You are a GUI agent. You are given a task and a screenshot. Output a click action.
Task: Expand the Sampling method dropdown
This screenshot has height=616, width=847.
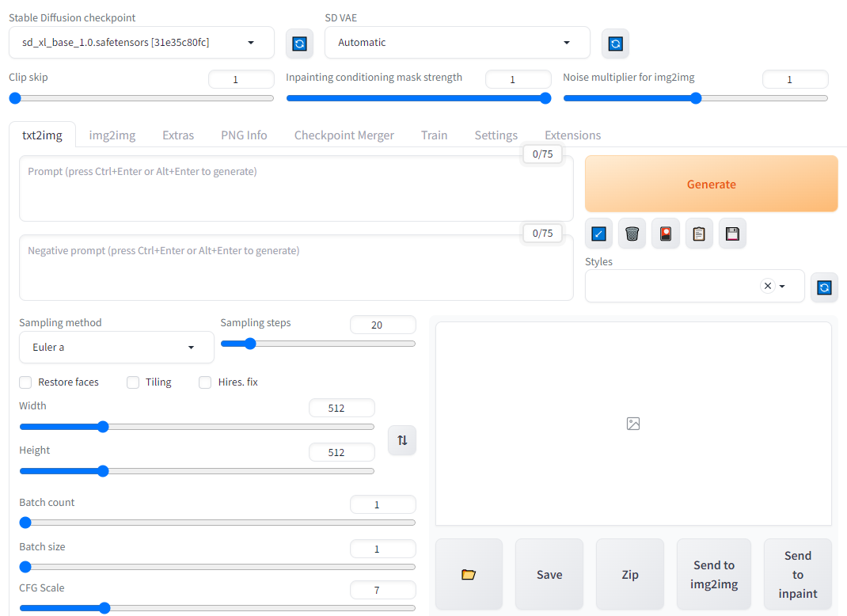116,348
